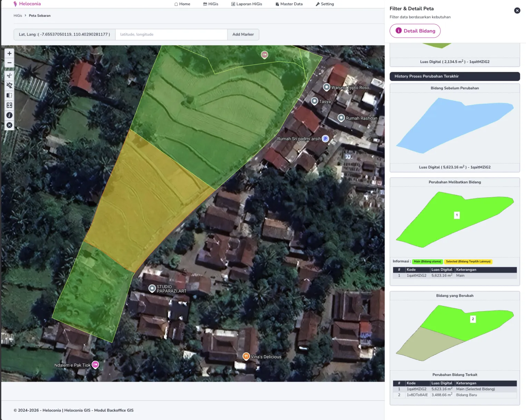Zoom in on the map
Viewport: 526px width, 420px height.
click(x=9, y=53)
